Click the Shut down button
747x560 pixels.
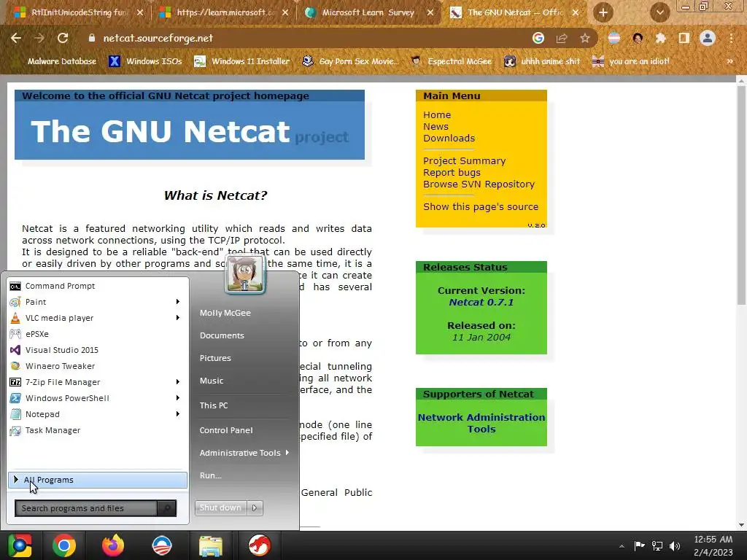click(x=220, y=508)
